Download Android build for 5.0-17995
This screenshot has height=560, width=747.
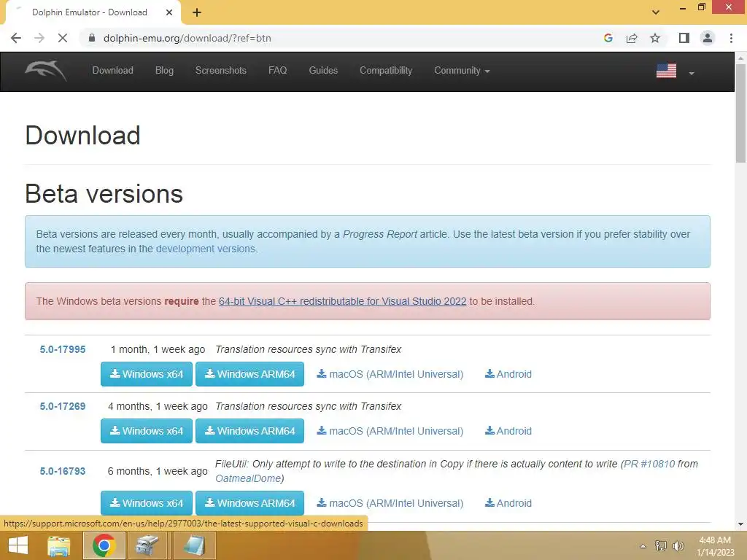click(508, 374)
